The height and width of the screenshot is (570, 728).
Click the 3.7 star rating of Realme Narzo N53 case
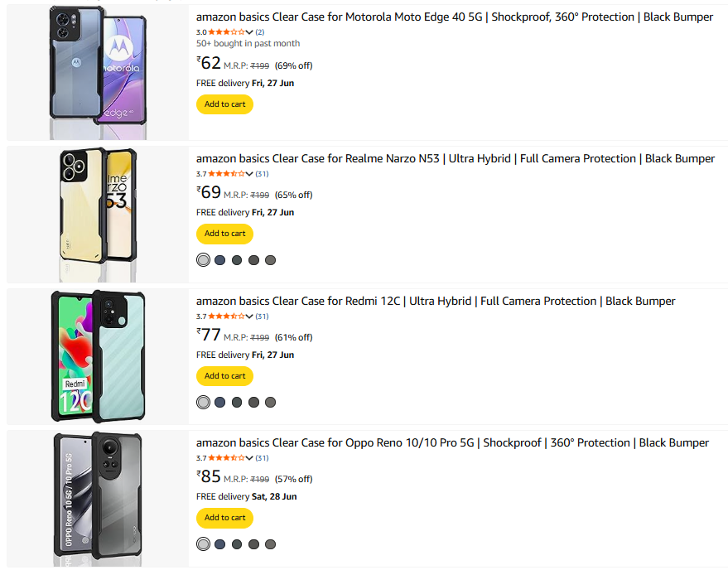[226, 174]
